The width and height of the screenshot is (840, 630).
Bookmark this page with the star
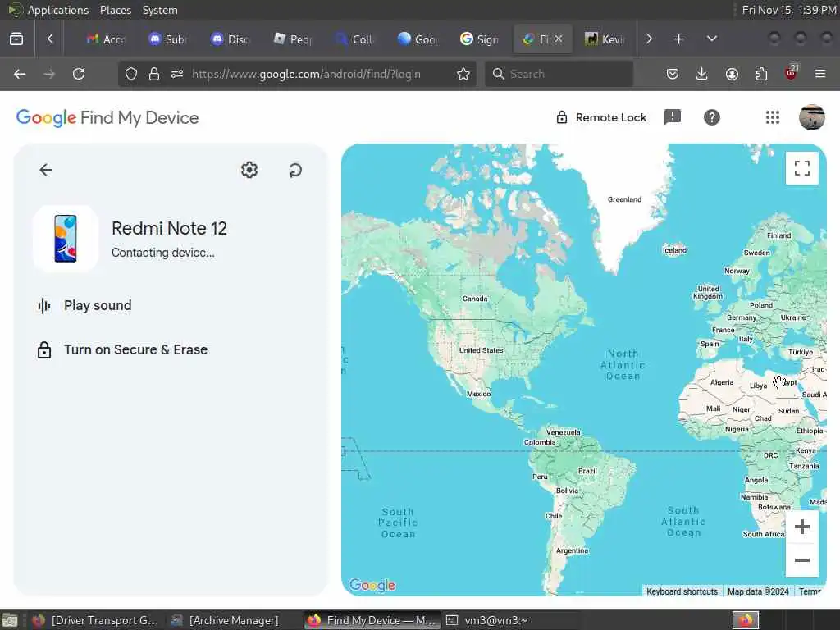[x=463, y=74]
